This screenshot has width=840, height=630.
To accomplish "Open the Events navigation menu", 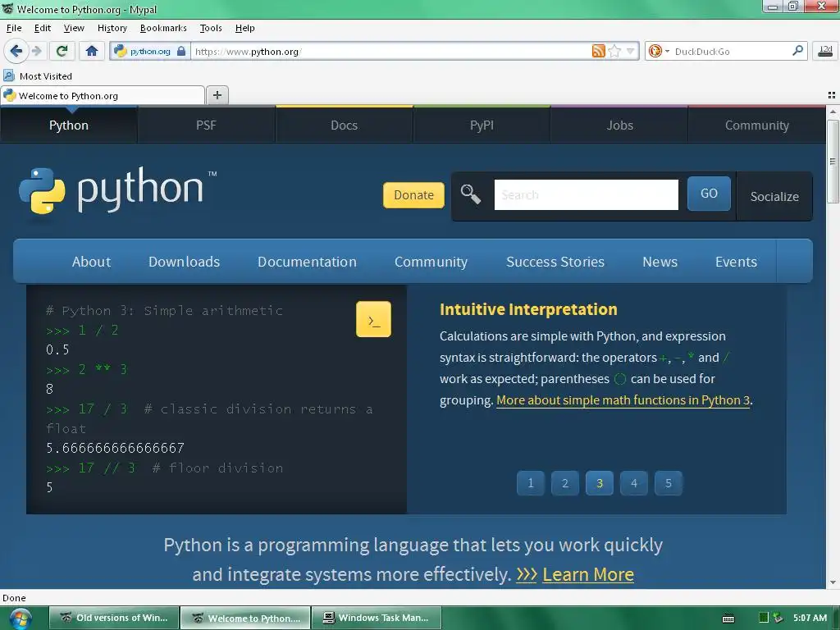I will pyautogui.click(x=736, y=262).
